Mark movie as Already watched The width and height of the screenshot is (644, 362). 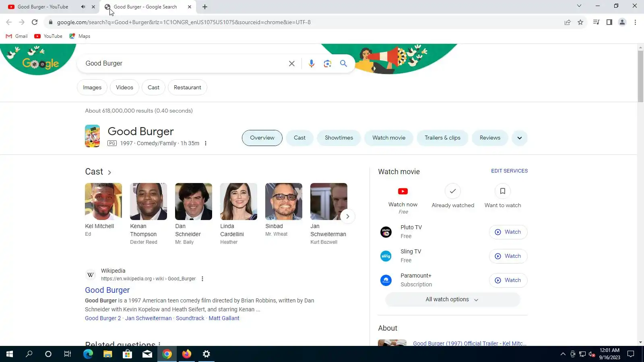coord(453,191)
